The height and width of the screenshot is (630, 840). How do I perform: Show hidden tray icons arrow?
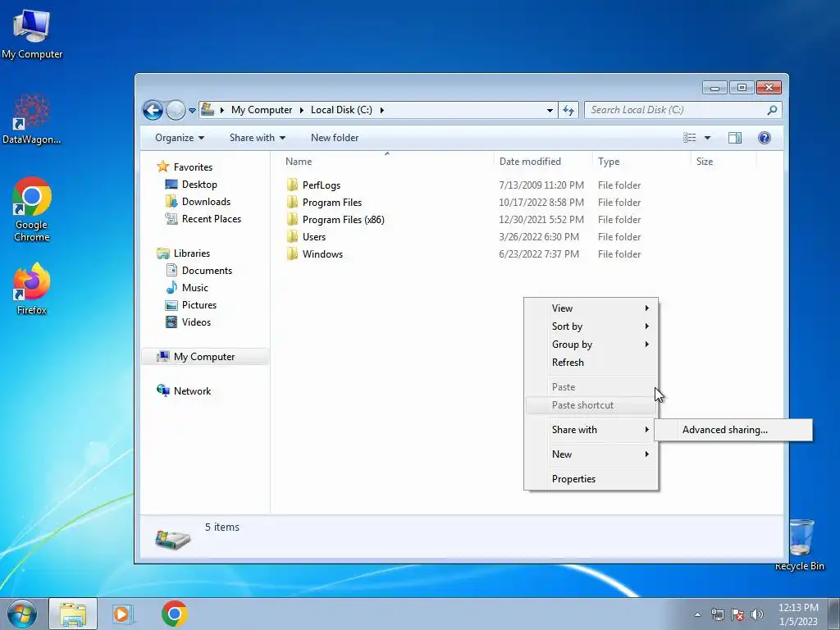point(697,614)
